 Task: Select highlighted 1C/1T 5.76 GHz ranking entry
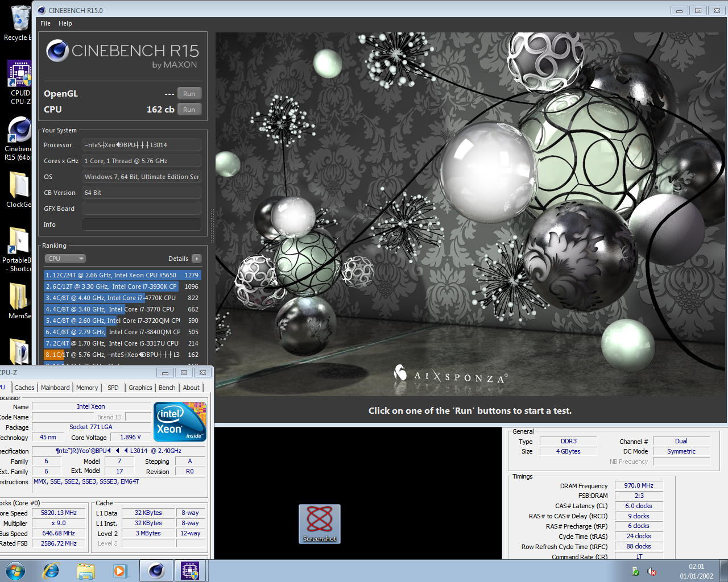click(122, 355)
